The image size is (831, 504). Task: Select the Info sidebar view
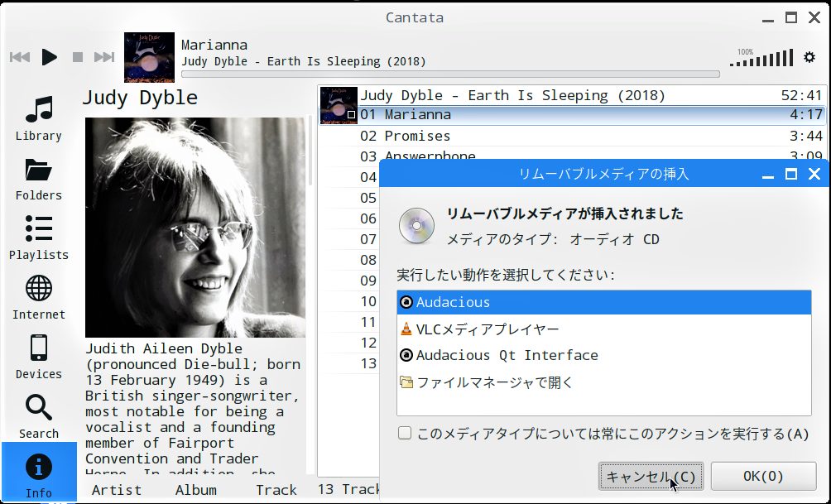[39, 473]
